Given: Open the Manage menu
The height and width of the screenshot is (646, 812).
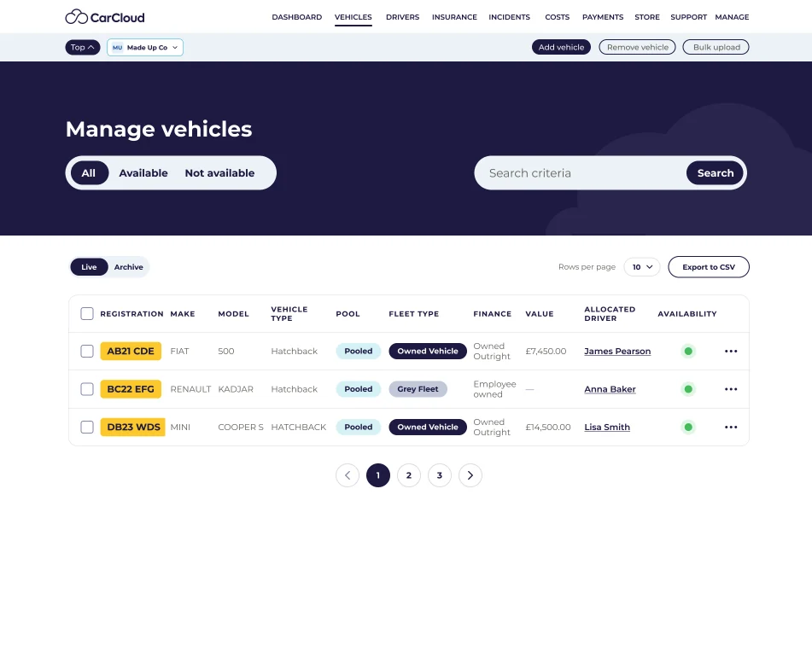Looking at the screenshot, I should 733,17.
